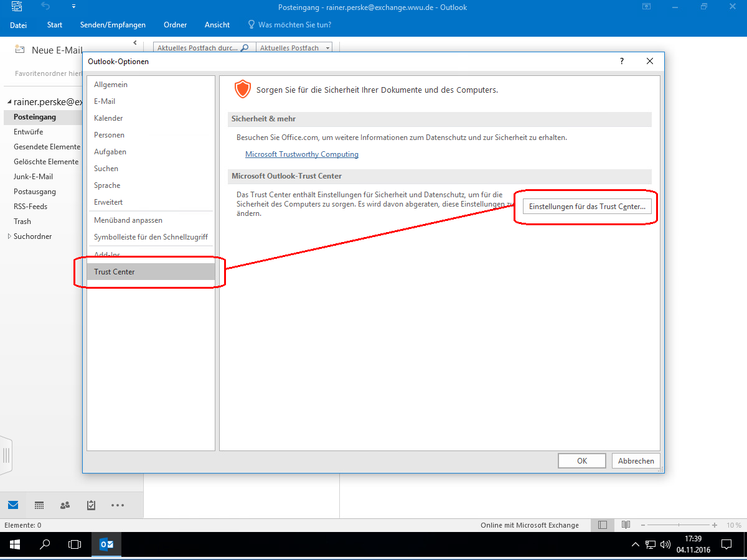Click the Outlook icon in the taskbar
747x560 pixels.
pos(106,544)
